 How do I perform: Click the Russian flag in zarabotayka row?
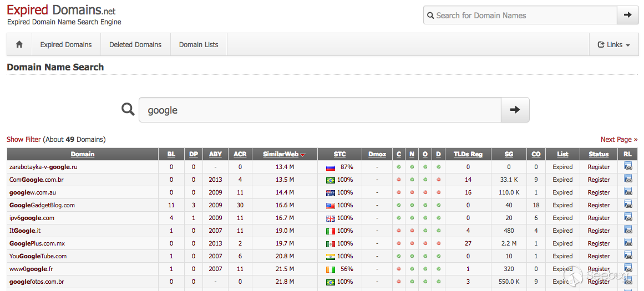tap(330, 167)
